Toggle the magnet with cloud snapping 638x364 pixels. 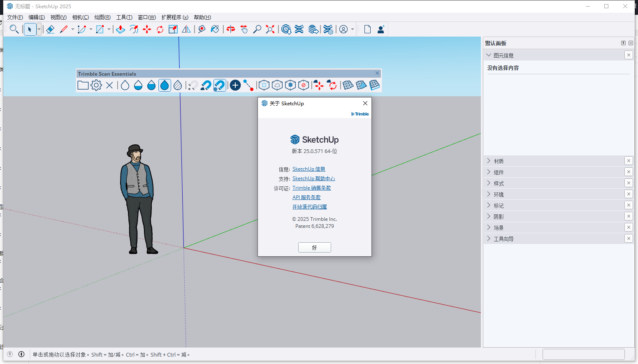point(206,85)
